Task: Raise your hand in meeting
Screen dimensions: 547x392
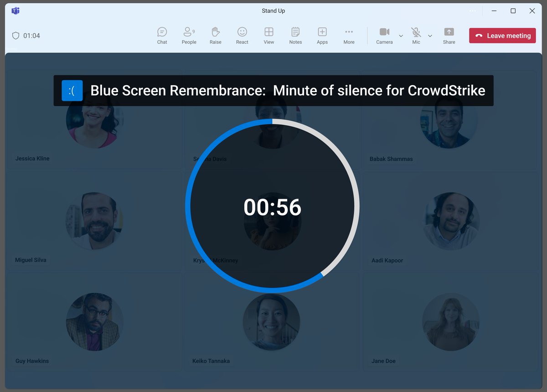Action: tap(216, 36)
